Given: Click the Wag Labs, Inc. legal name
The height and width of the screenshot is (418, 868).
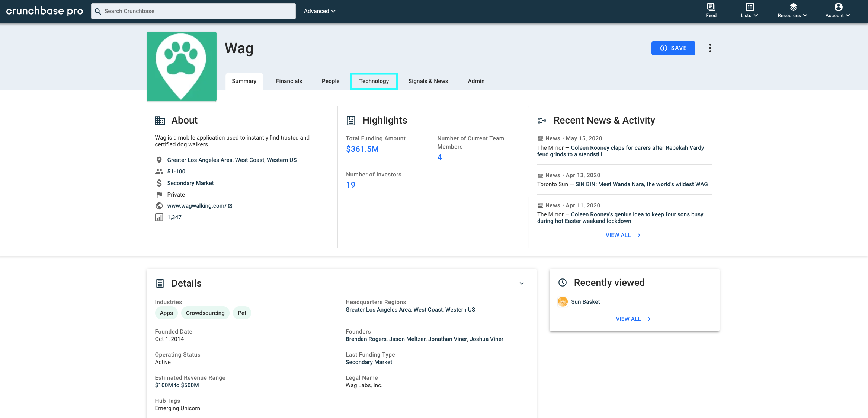Looking at the screenshot, I should point(364,385).
